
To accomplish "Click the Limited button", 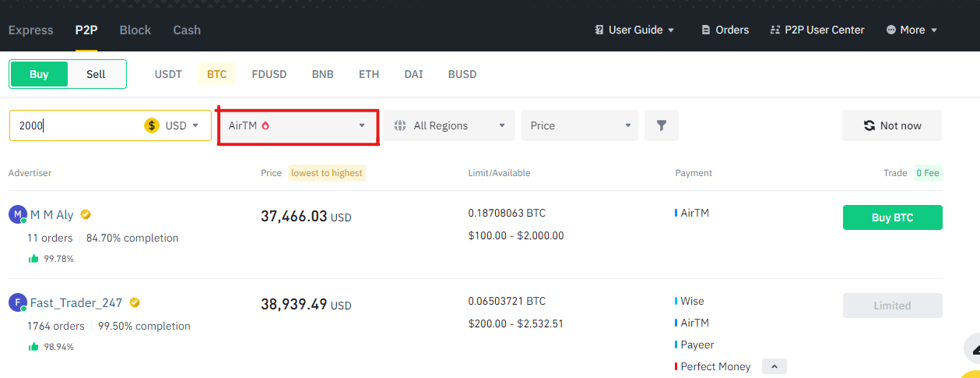I will point(892,306).
